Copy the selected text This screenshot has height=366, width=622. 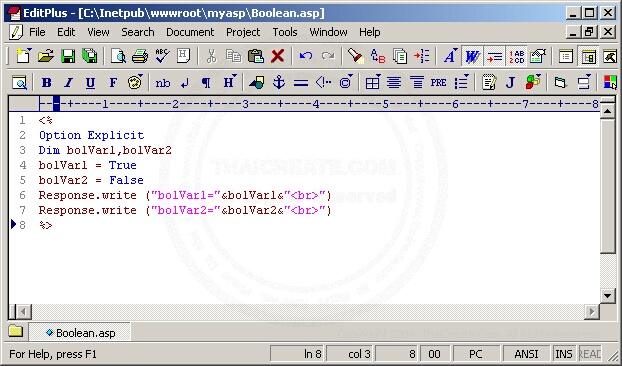[233, 56]
